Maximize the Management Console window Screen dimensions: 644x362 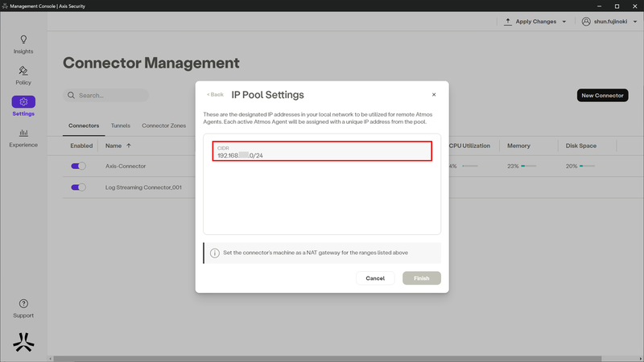coord(617,6)
